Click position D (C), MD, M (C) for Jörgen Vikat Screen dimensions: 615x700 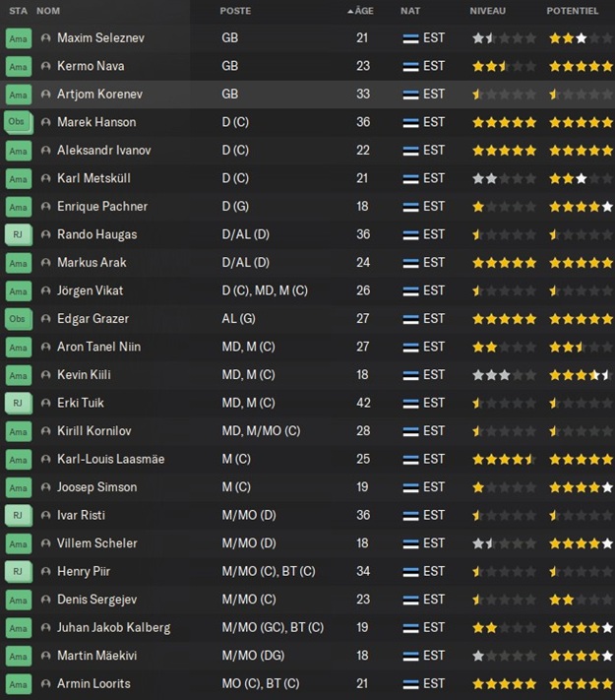point(265,290)
